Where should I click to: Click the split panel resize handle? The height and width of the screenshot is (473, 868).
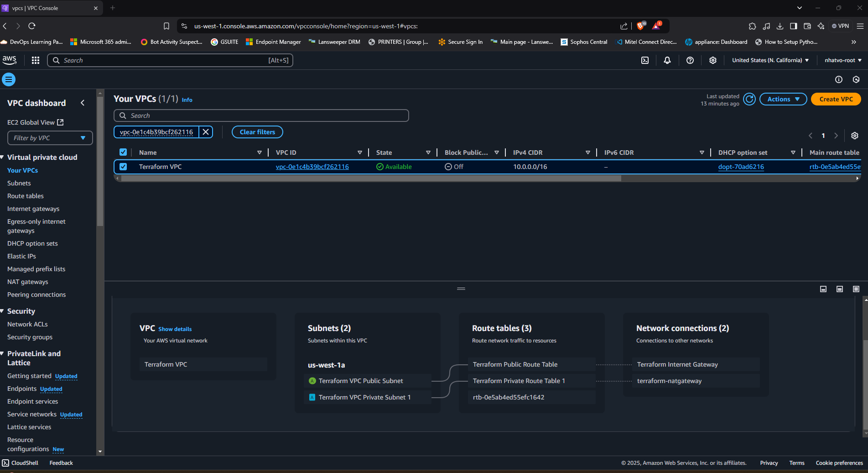coord(461,289)
